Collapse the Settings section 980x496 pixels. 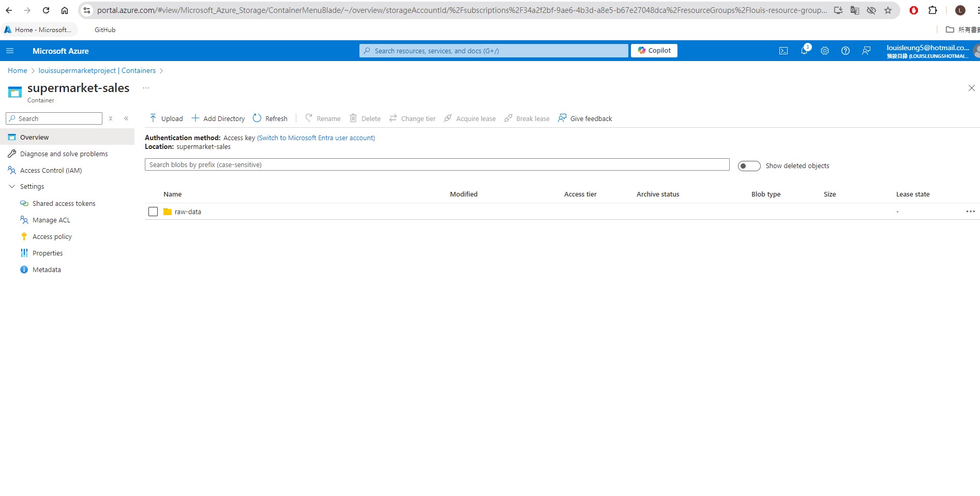click(11, 186)
